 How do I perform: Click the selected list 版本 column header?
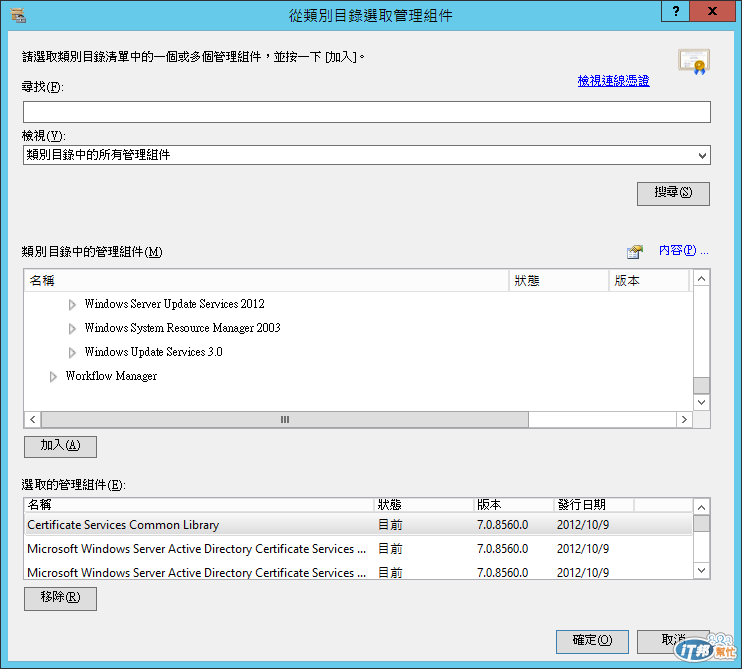pos(513,505)
